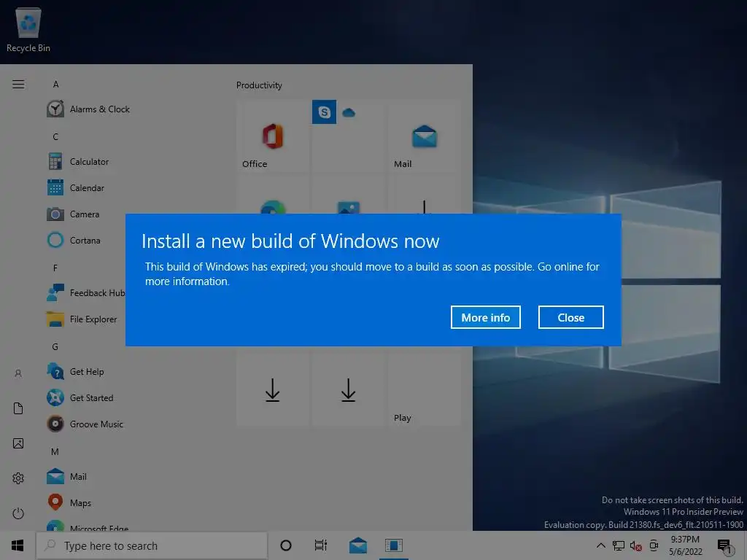Click the middle download-arrow tile
This screenshot has height=560, width=747.
348,389
